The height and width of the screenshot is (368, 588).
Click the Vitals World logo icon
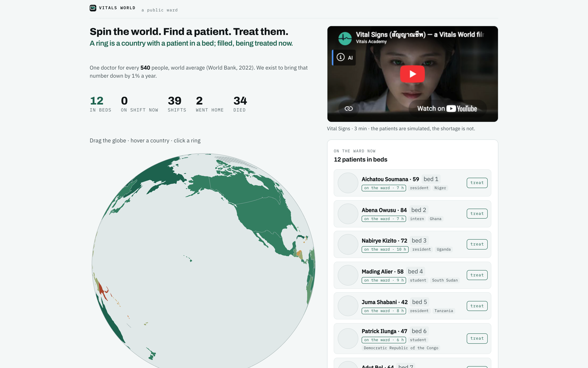93,8
